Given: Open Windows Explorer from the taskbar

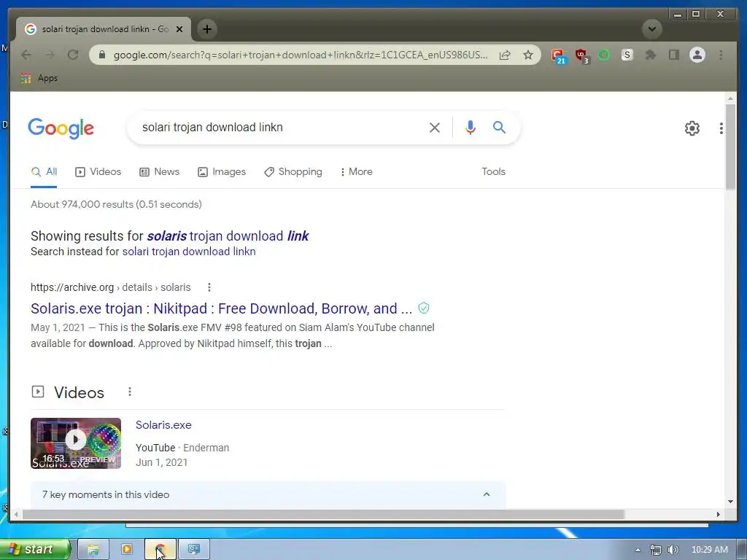Looking at the screenshot, I should [93, 550].
